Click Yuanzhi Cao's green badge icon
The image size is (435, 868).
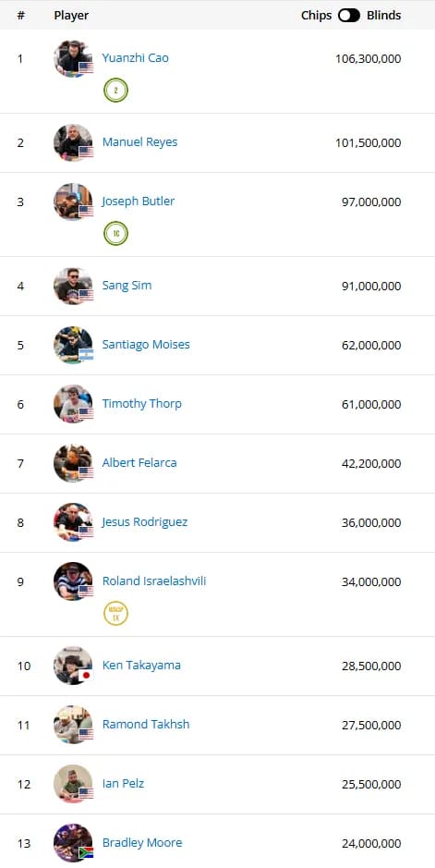(115, 91)
